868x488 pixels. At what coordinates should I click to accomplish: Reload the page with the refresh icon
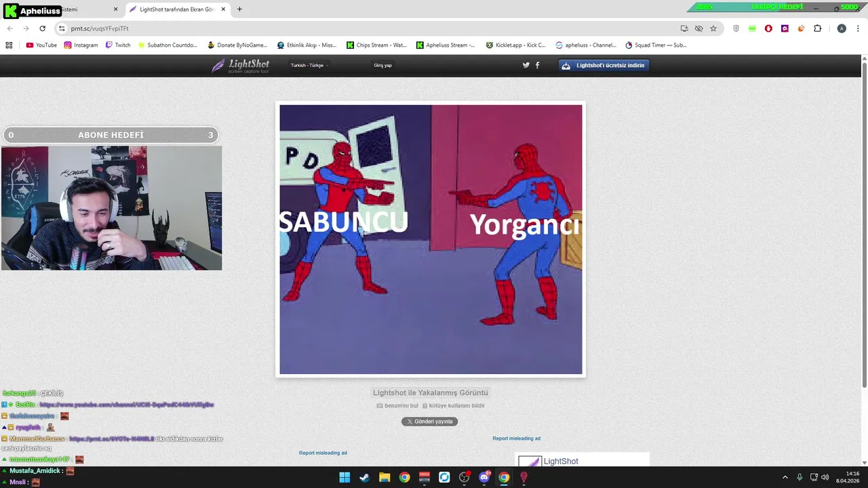[42, 28]
